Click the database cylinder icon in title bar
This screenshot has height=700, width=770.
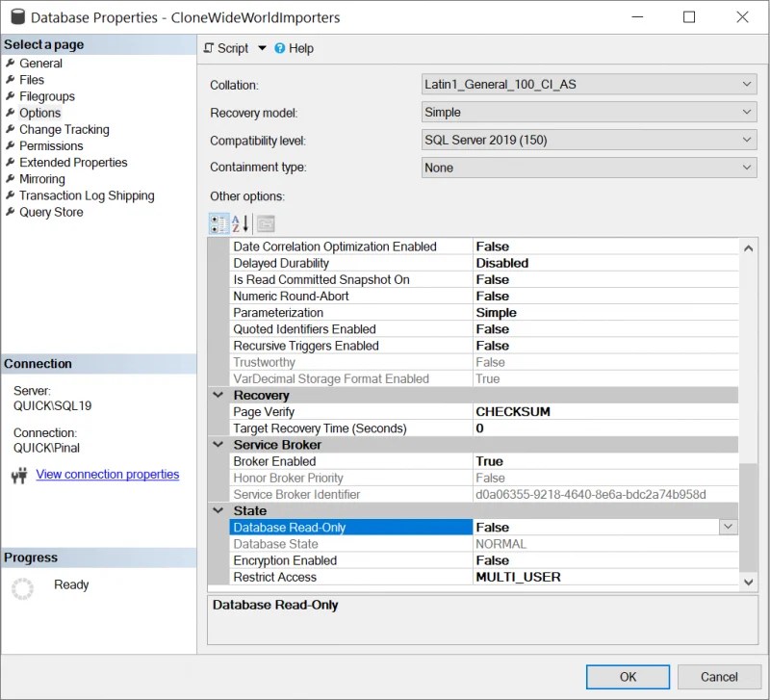coord(17,17)
